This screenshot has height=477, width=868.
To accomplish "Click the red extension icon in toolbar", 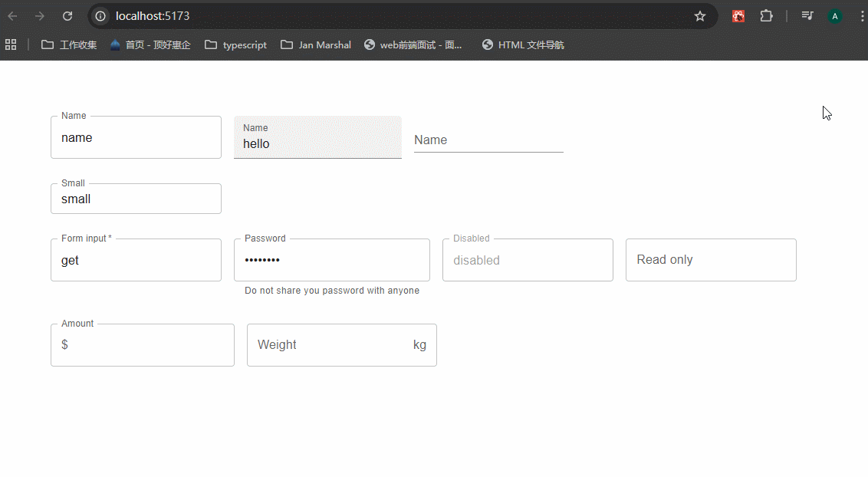I will point(738,16).
